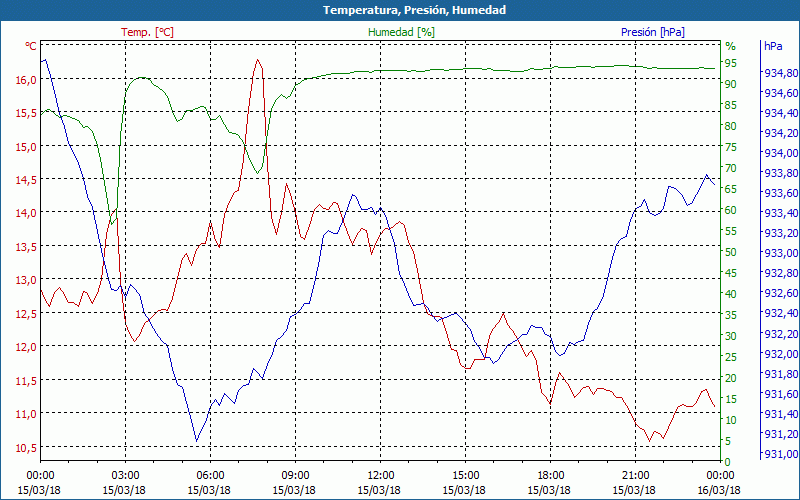The height and width of the screenshot is (500, 800).
Task: Click the 10 humidity axis value
Action: (x=731, y=420)
